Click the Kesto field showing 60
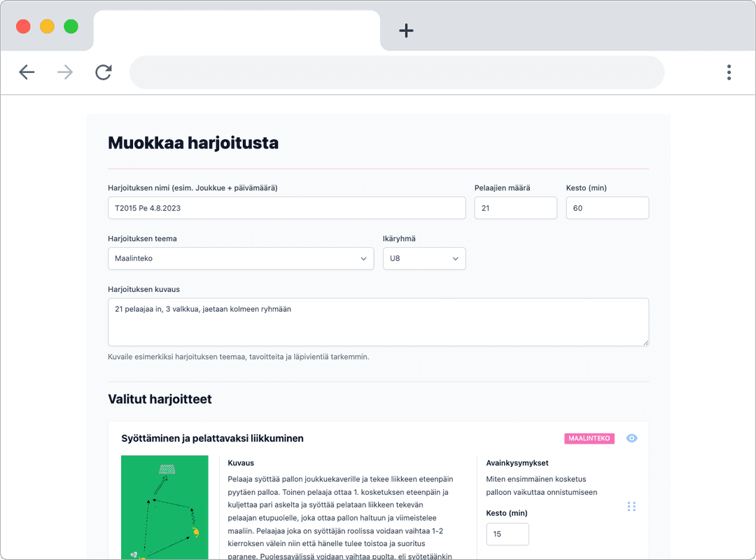 pyautogui.click(x=607, y=207)
